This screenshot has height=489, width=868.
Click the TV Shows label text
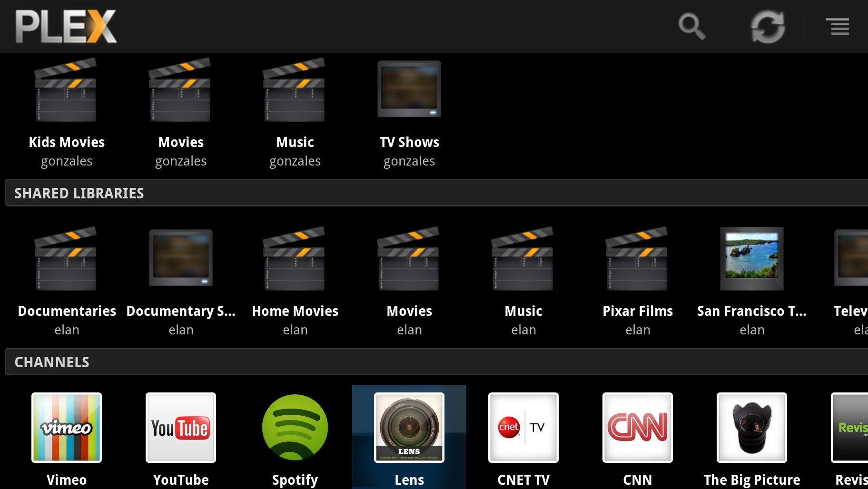[409, 142]
